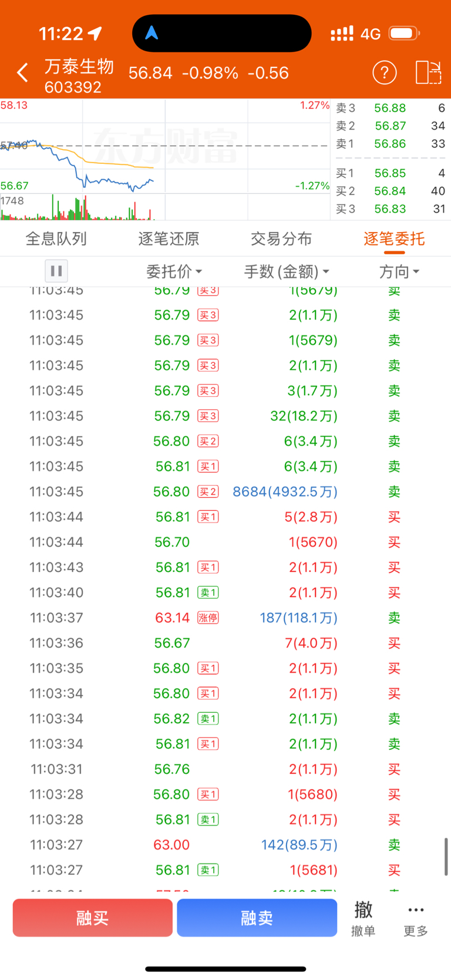Open the 委托价 sort dropdown

point(174,271)
